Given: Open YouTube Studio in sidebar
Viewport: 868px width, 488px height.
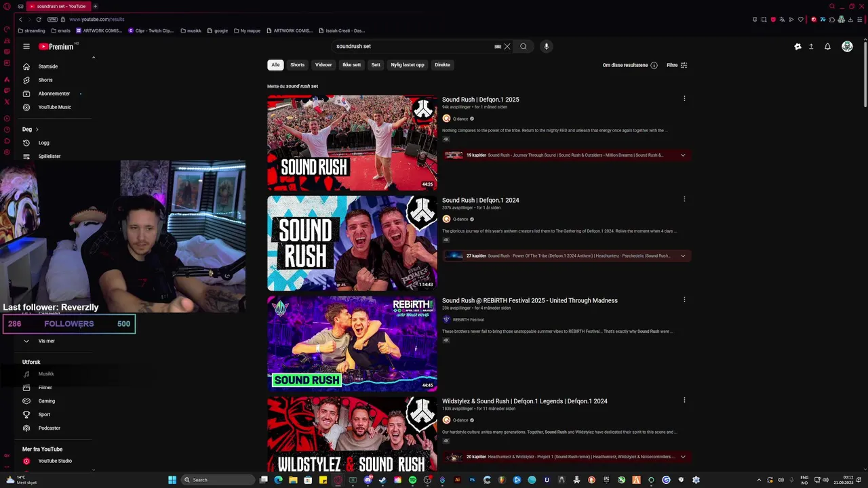Looking at the screenshot, I should pos(54,461).
